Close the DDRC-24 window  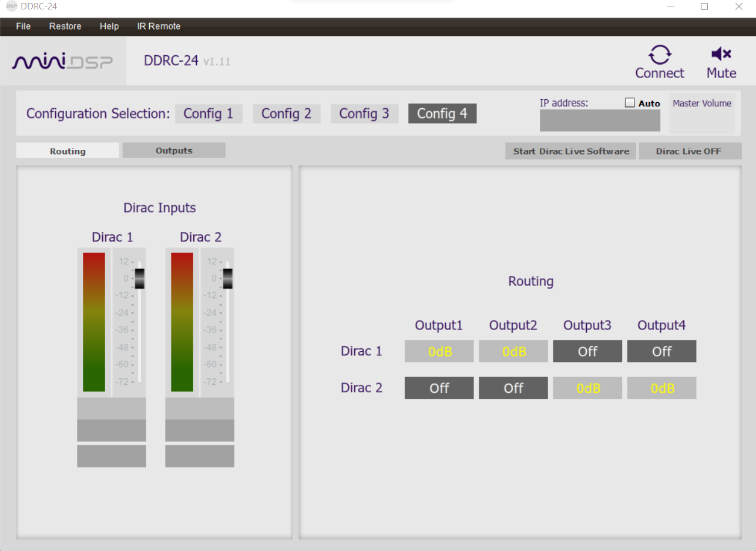[x=739, y=6]
